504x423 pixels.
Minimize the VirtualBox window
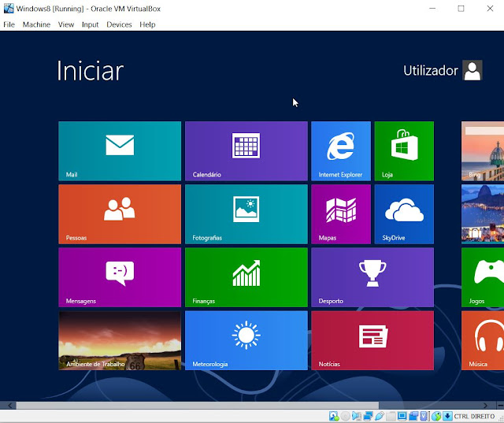point(432,9)
